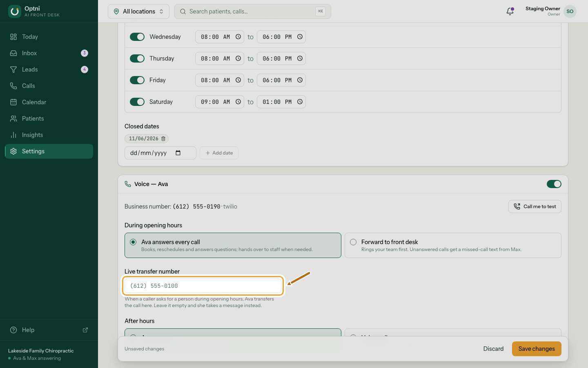The height and width of the screenshot is (368, 588).
Task: Open the notifications bell
Action: pos(510,11)
